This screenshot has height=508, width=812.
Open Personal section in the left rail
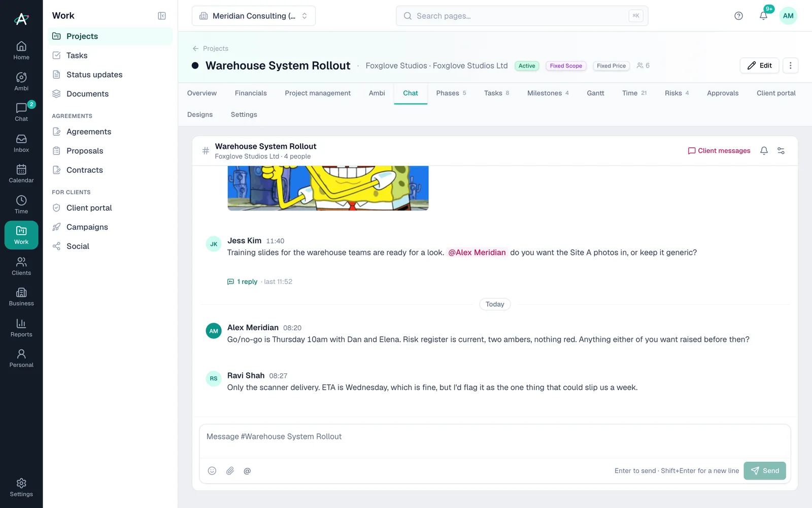(21, 358)
